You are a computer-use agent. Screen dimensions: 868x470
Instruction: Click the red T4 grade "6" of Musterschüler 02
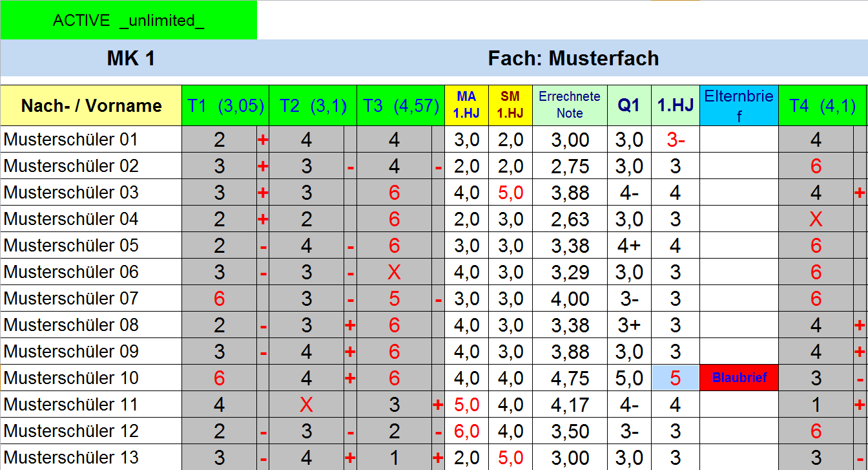[816, 166]
